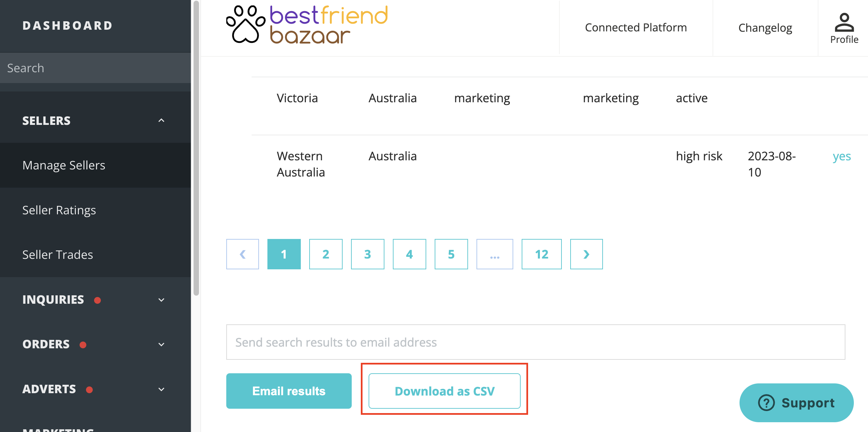Go to the previous results page arrow
This screenshot has height=432, width=868.
pos(242,254)
